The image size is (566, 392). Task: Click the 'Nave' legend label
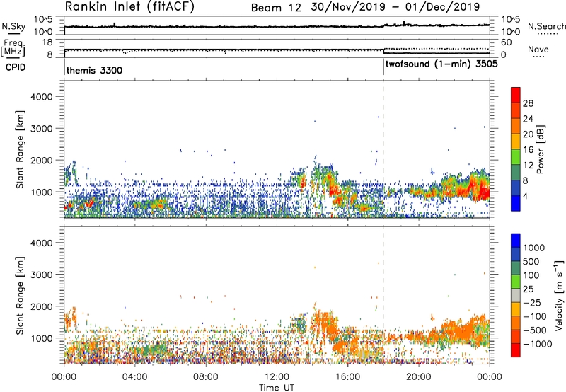click(x=538, y=49)
